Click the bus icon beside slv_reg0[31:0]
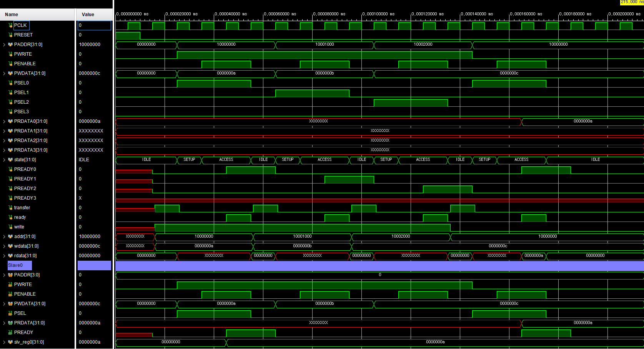 [x=10, y=342]
